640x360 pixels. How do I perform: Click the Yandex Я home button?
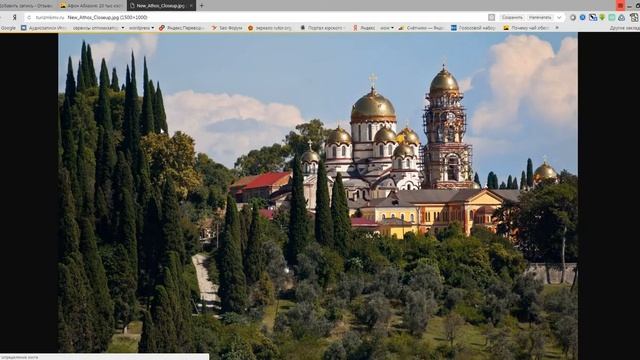pos(15,18)
